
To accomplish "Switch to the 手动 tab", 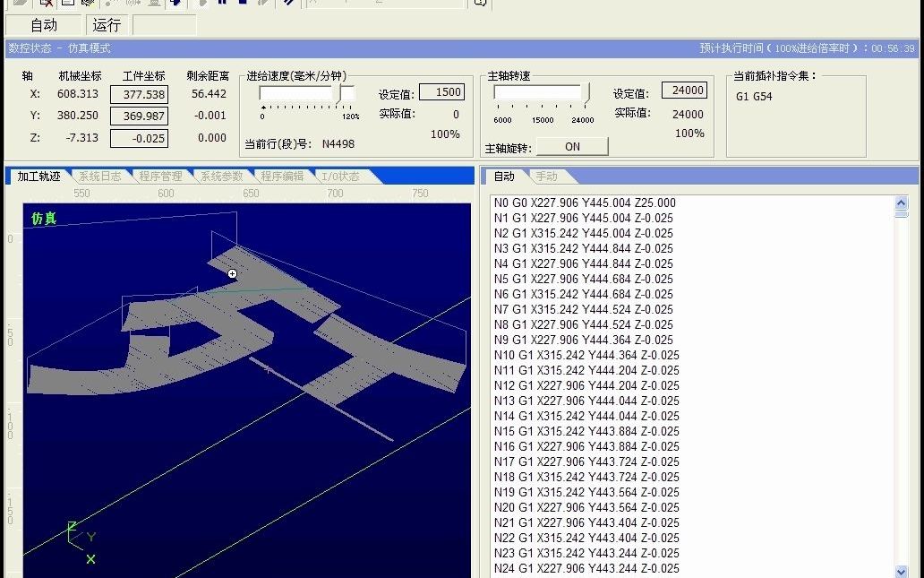I will tap(547, 177).
